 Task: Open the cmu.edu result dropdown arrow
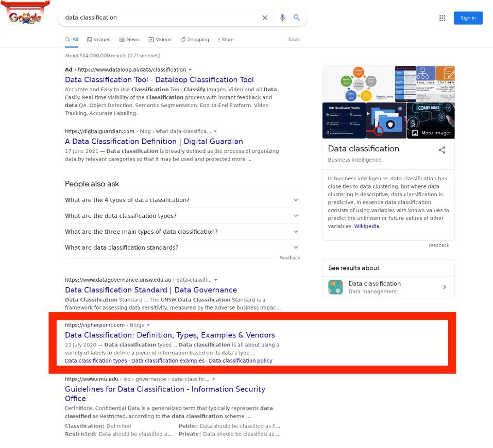pyautogui.click(x=213, y=379)
